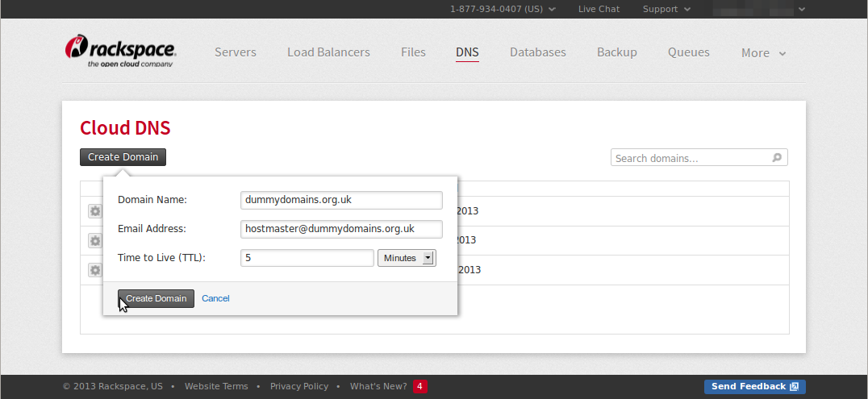Click the search magnifier icon
The width and height of the screenshot is (868, 399).
click(x=777, y=158)
